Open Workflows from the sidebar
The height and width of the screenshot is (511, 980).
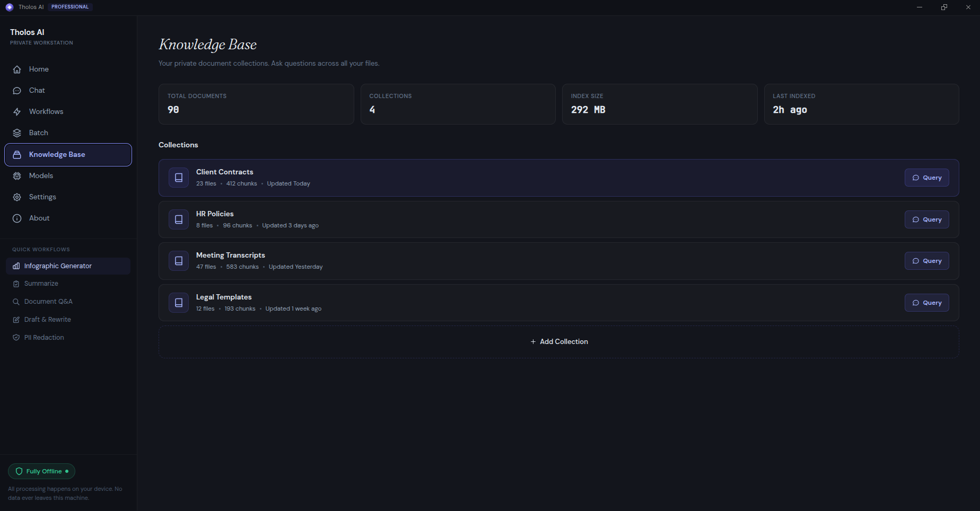click(x=68, y=112)
